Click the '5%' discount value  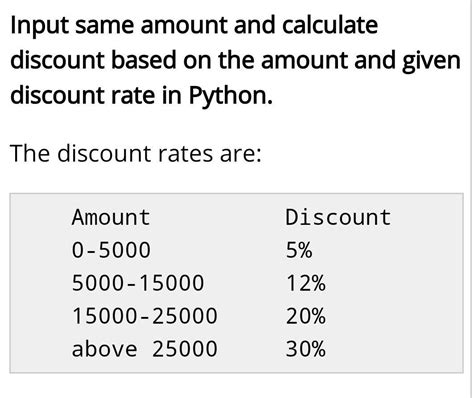point(299,250)
